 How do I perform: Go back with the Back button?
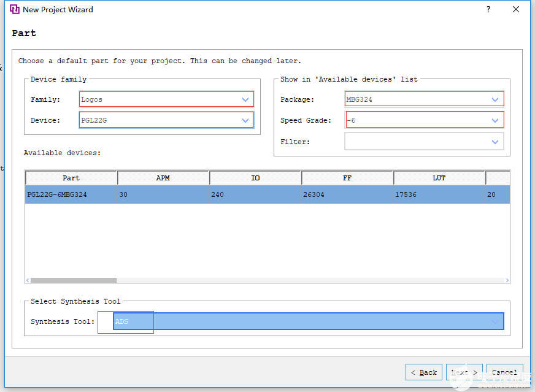[x=424, y=372]
